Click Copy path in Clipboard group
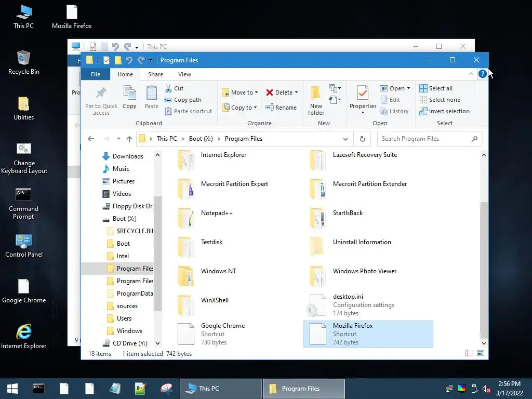 183,100
